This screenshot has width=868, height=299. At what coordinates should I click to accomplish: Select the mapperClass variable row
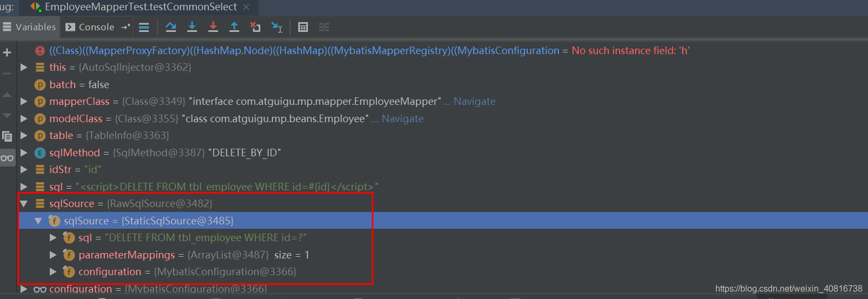pyautogui.click(x=443, y=101)
